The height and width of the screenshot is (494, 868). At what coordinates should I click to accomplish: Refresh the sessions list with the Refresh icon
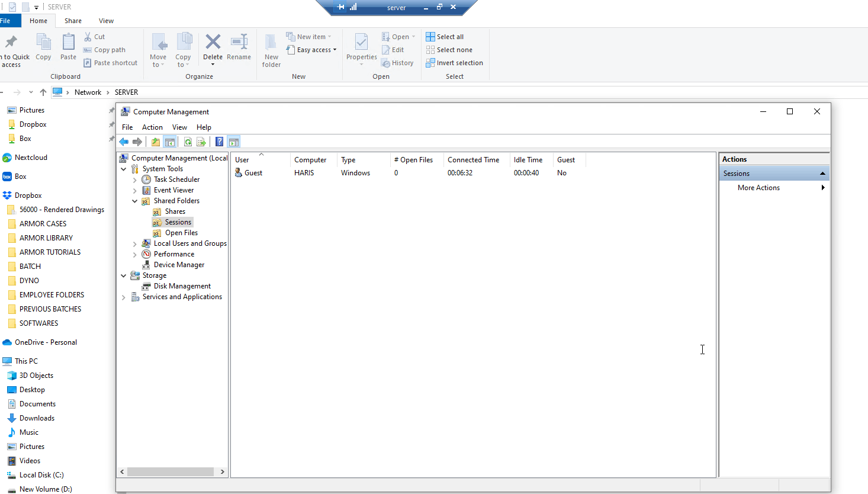click(x=188, y=142)
